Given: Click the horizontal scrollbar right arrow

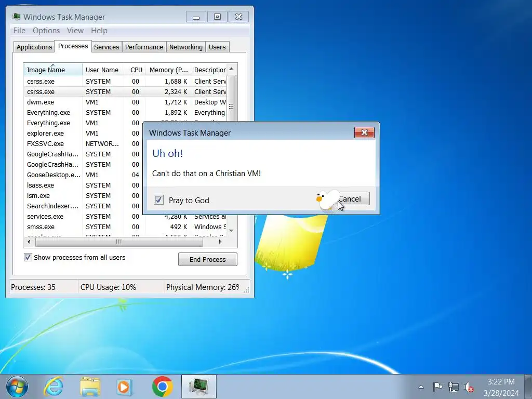Looking at the screenshot, I should point(220,242).
